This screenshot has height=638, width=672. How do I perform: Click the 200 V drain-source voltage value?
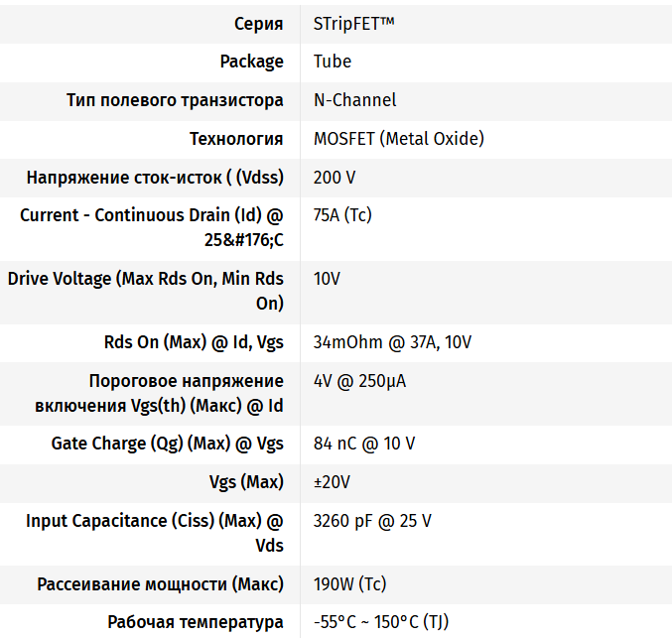(335, 178)
